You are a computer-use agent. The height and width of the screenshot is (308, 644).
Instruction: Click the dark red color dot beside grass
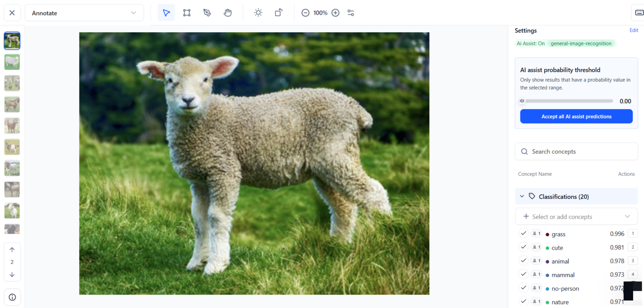click(547, 235)
